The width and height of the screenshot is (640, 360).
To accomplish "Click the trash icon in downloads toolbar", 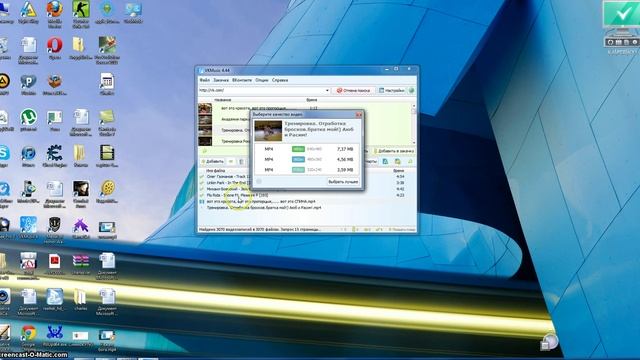I will click(241, 162).
